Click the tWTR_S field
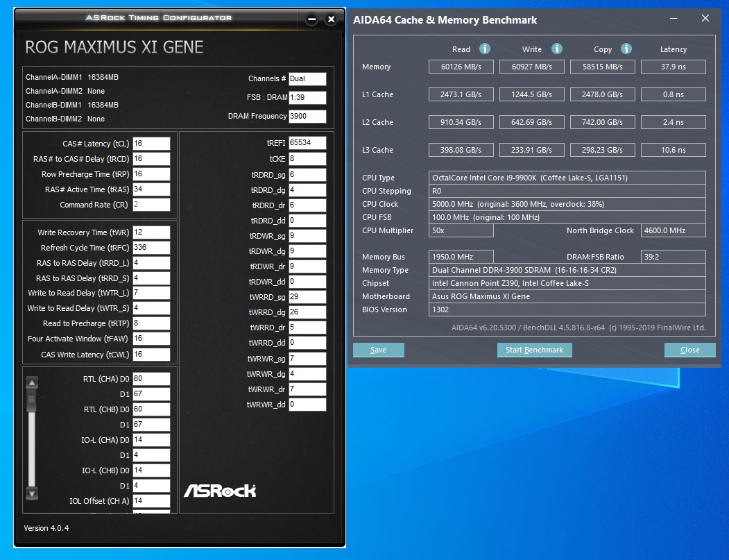Viewport: 729px width, 560px height. 151,308
